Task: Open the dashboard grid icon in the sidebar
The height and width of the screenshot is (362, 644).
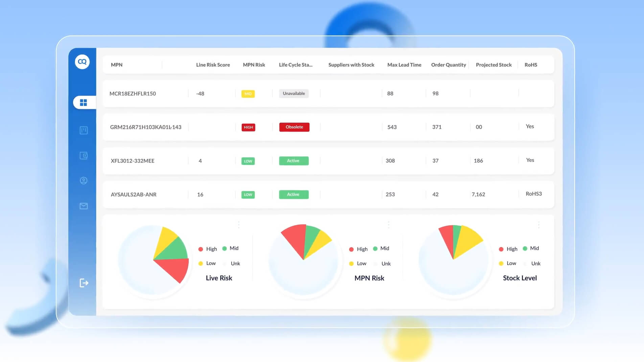Action: click(84, 102)
